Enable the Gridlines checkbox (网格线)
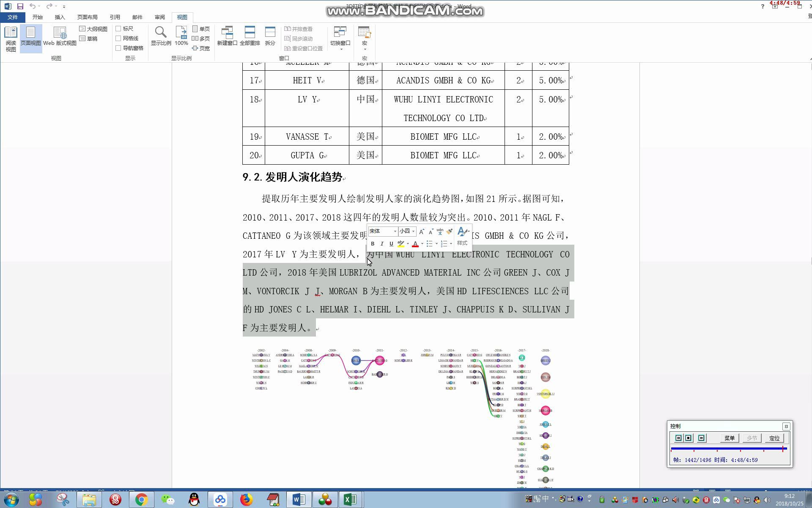The image size is (812, 508). pyautogui.click(x=118, y=39)
